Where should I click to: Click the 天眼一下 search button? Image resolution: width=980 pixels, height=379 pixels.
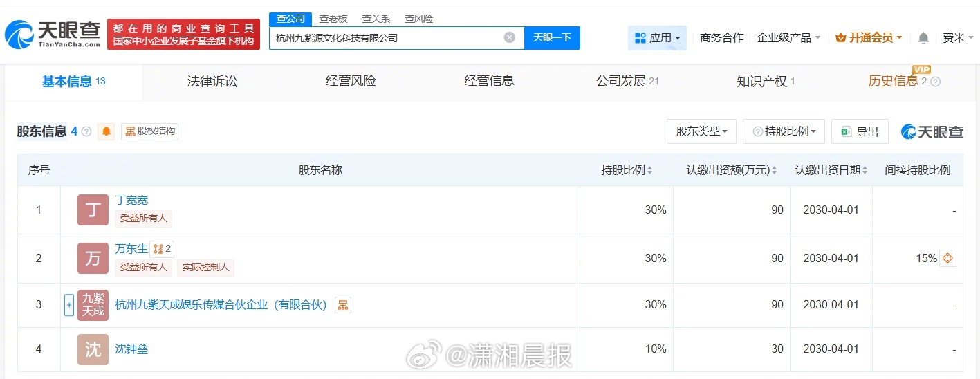pos(552,37)
